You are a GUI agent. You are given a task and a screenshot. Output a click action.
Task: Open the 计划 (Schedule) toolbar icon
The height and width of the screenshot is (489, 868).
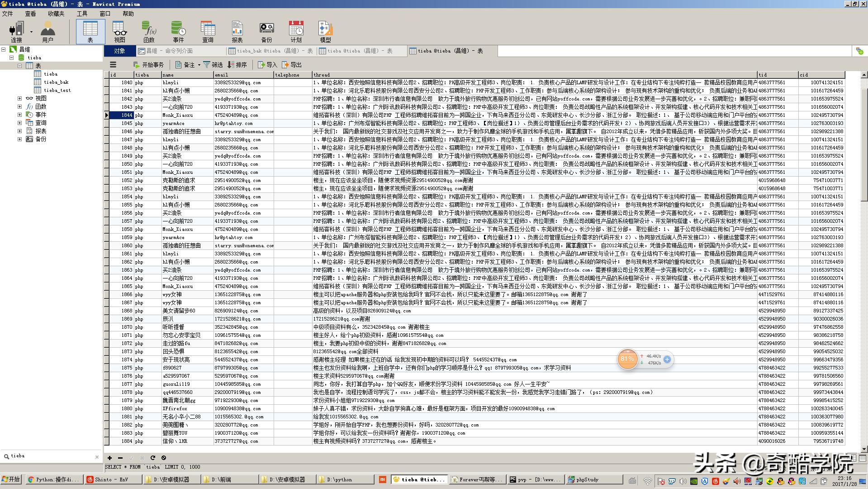point(296,32)
